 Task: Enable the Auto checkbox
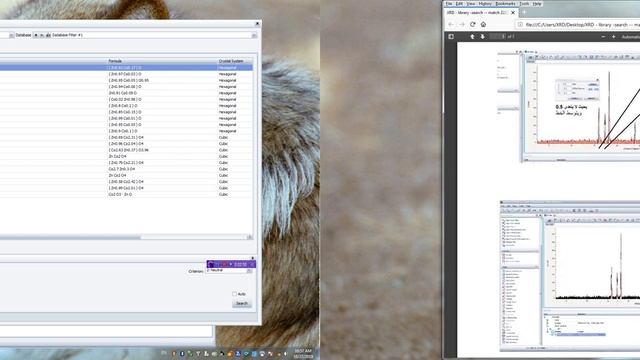coord(235,294)
